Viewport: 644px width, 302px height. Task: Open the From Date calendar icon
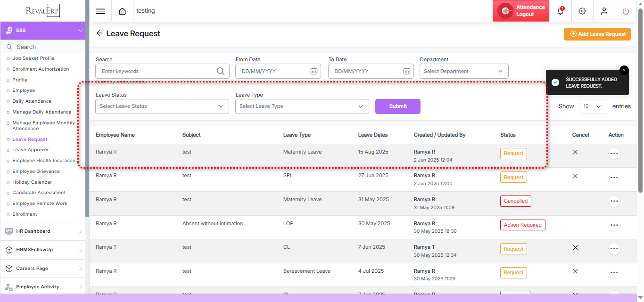(x=314, y=71)
